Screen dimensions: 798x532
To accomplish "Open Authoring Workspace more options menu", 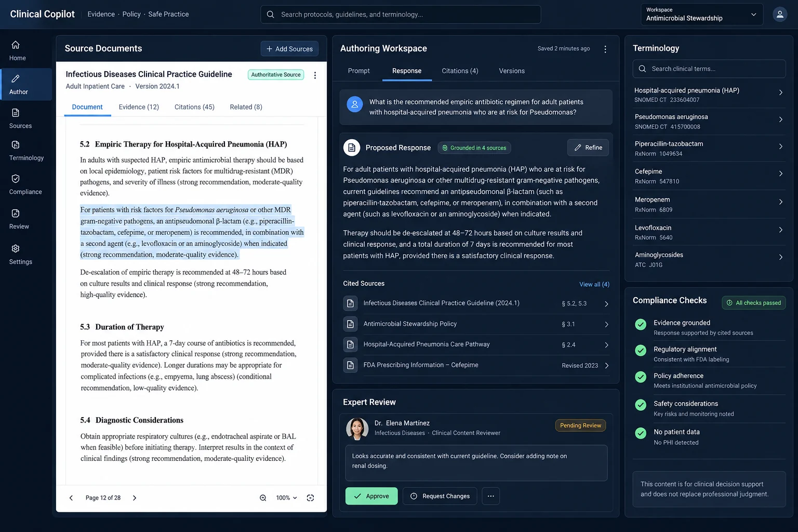I will point(605,49).
